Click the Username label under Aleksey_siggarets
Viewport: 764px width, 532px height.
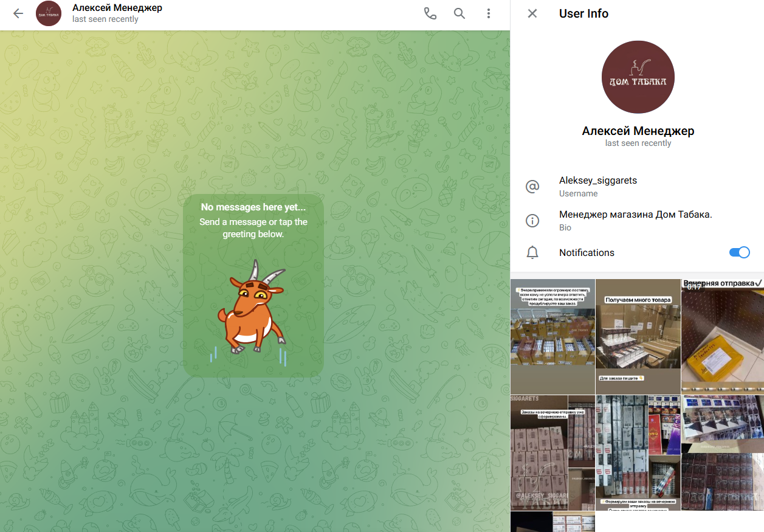click(x=578, y=194)
